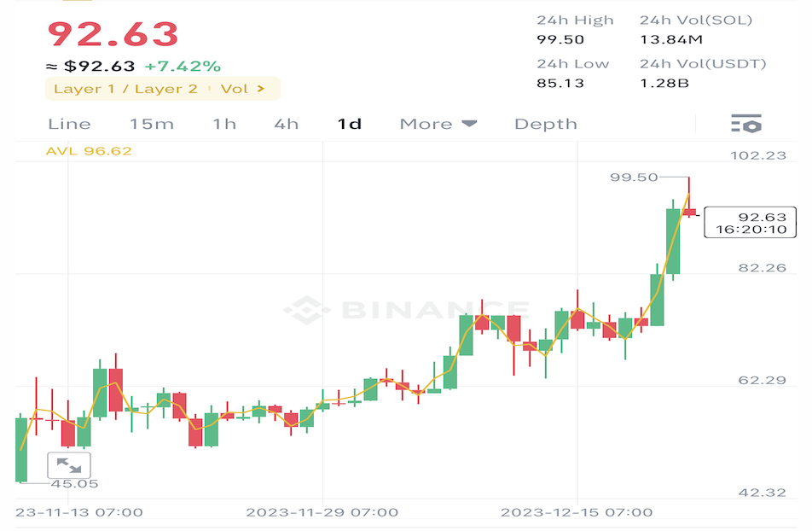Image resolution: width=812 pixels, height=531 pixels.
Task: Click the 45.05 low marker on chart
Action: tap(74, 484)
